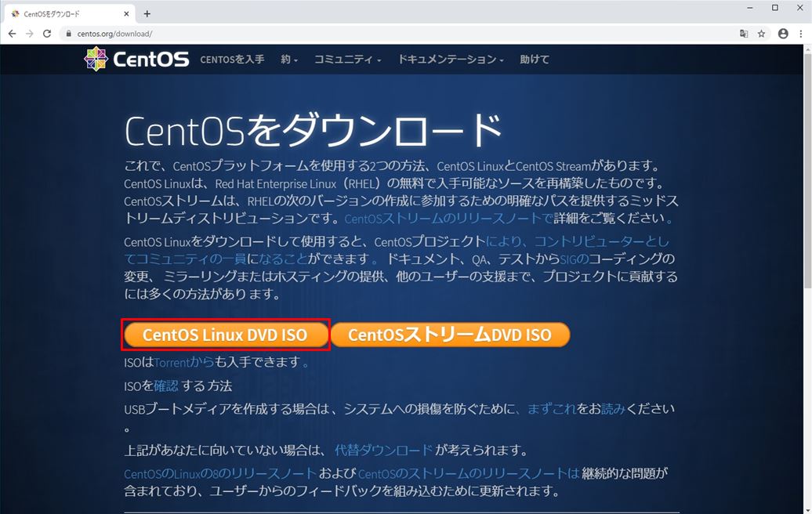The image size is (812, 514).
Task: Expand the ドキュメンテーション dropdown menu
Action: (450, 59)
